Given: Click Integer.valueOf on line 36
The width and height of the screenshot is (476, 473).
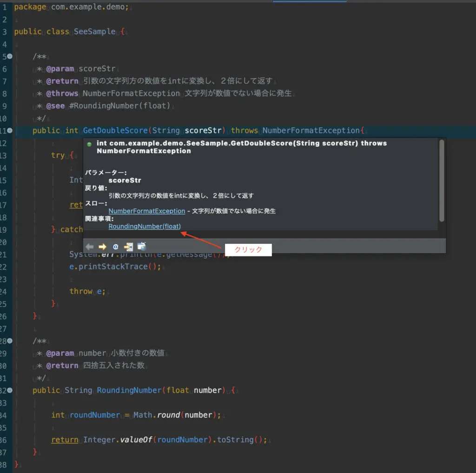Looking at the screenshot, I should coord(118,440).
